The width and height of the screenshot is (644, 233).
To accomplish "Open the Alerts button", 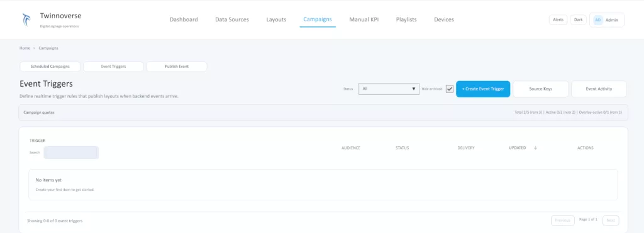I will 558,19.
